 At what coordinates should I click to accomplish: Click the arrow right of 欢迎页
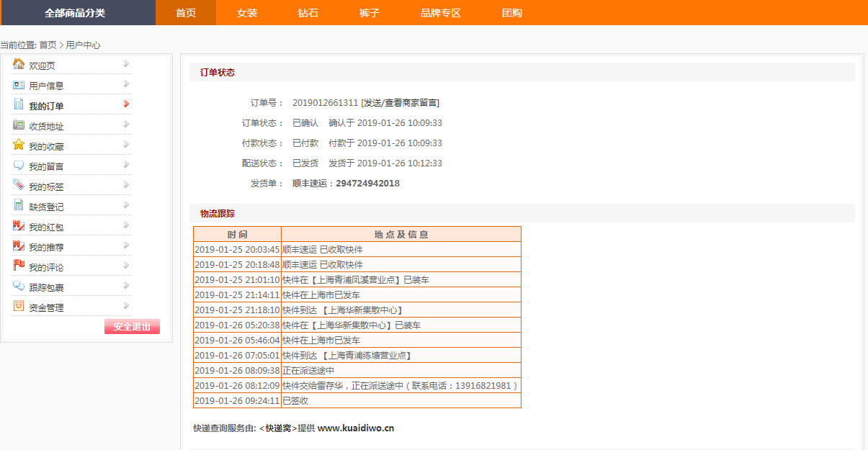(126, 64)
